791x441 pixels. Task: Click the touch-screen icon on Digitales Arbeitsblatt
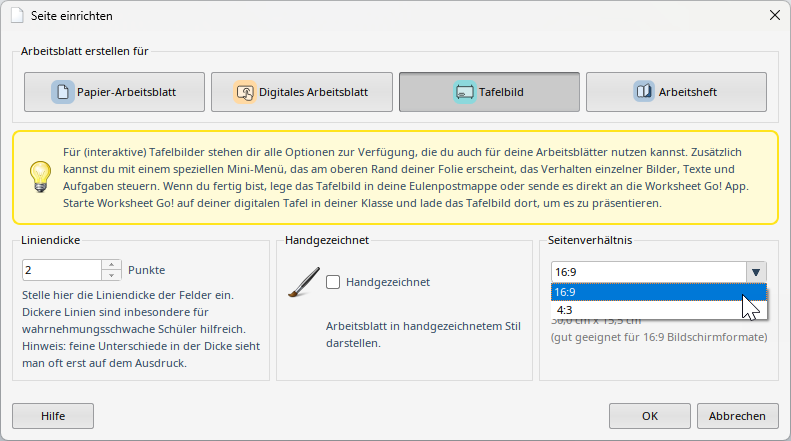coord(245,92)
